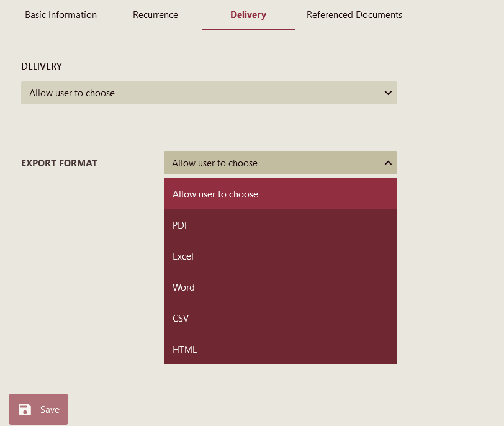
Task: Click the DELIVERY section label
Action: 42,66
